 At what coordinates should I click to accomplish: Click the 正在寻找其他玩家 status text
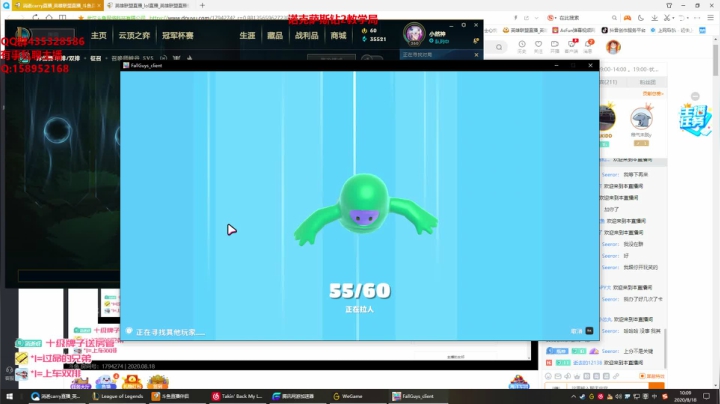[170, 332]
